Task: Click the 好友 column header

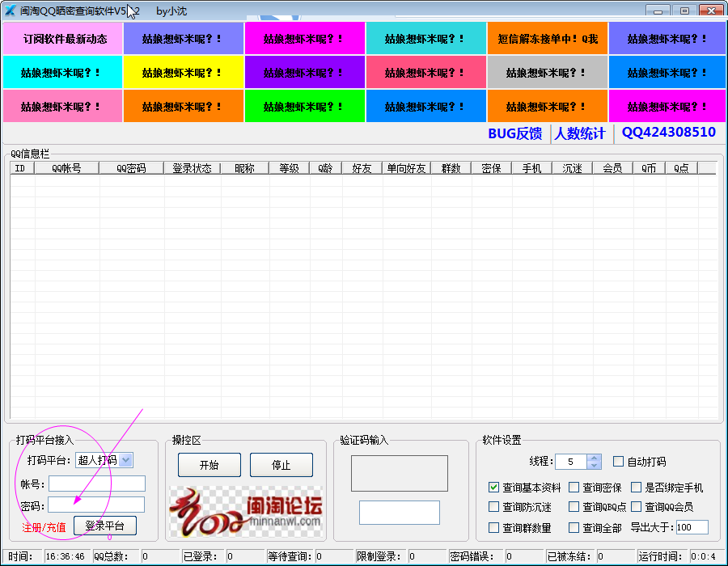Action: (362, 168)
